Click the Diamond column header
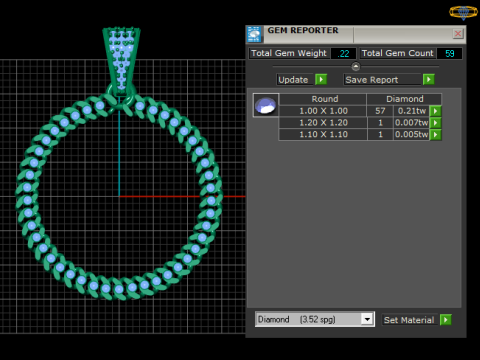This screenshot has width=480, height=360. (x=404, y=99)
